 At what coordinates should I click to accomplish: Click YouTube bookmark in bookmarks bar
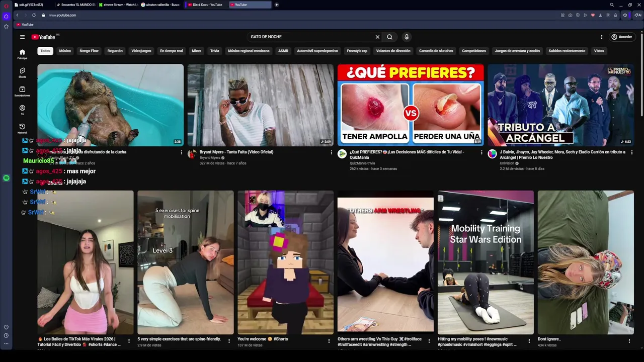[25, 25]
